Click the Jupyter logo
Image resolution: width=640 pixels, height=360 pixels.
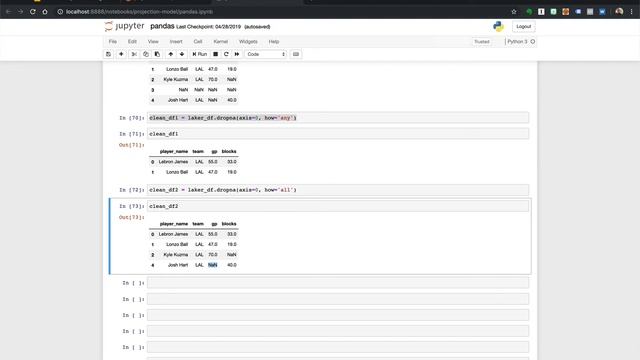(x=124, y=26)
